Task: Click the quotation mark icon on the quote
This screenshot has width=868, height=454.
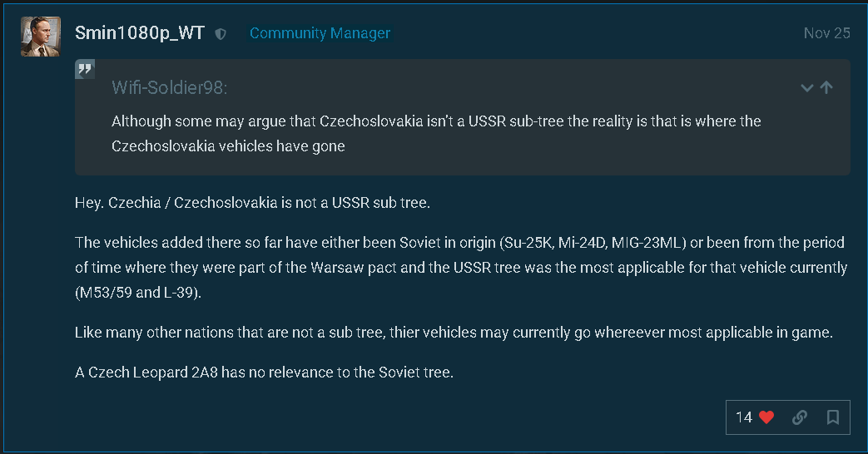Action: (x=85, y=69)
